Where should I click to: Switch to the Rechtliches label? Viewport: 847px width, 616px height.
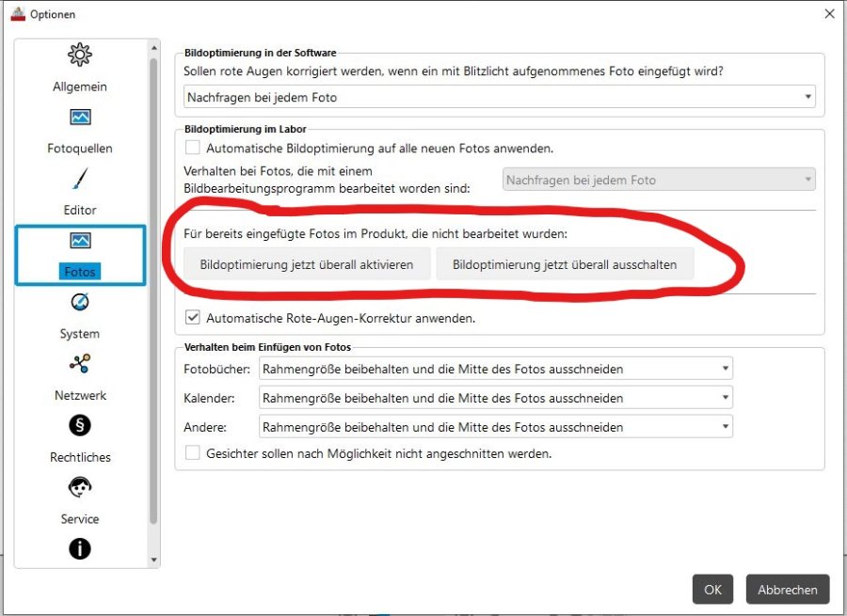click(80, 457)
